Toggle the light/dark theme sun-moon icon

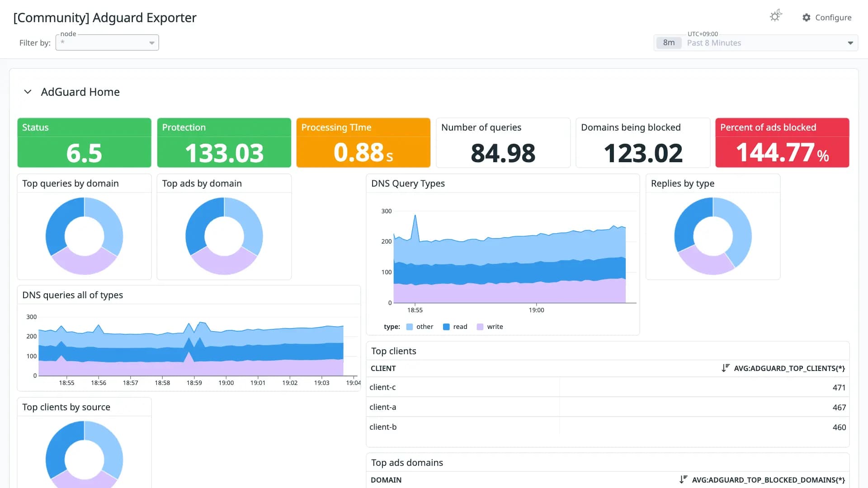tap(776, 16)
